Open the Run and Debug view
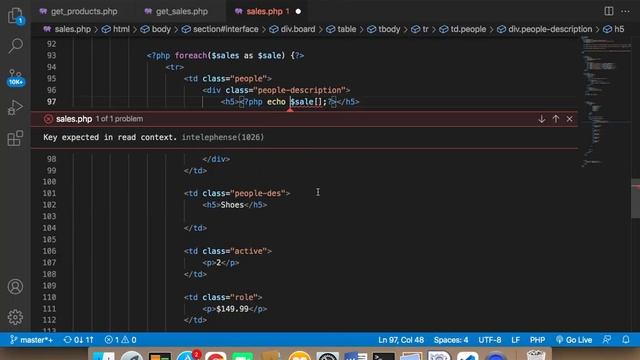The image size is (640, 360). pyautogui.click(x=16, y=108)
